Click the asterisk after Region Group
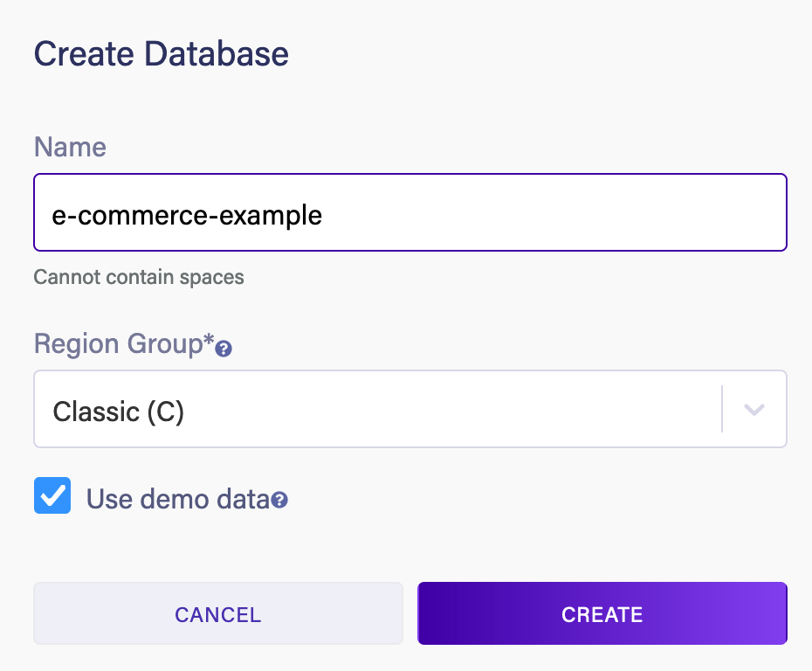Image resolution: width=812 pixels, height=671 pixels. point(209,342)
